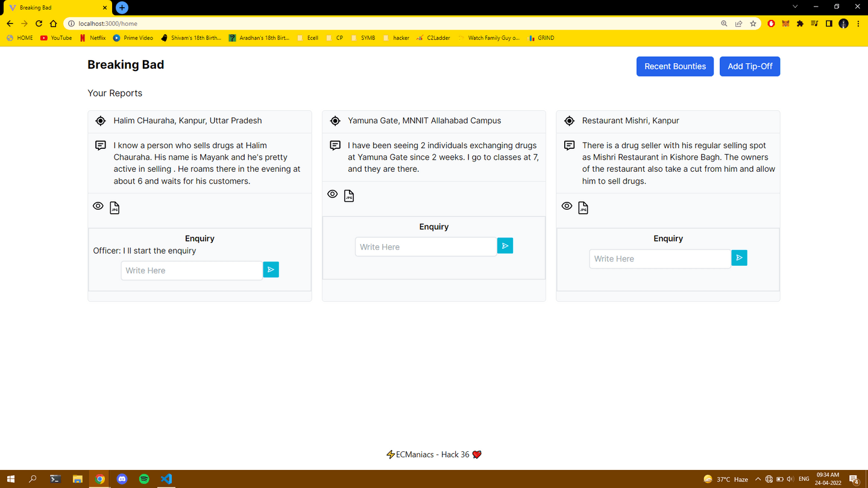The height and width of the screenshot is (488, 868).
Task: Send enquiry message in Yamuna Gate report
Action: (x=505, y=246)
